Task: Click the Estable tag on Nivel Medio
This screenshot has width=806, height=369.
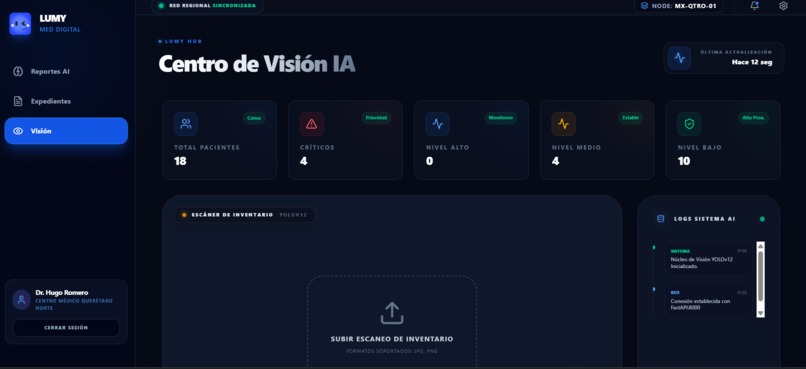Action: point(630,118)
